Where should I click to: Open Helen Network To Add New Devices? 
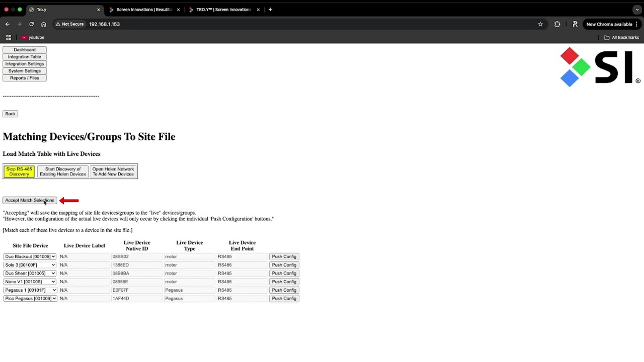tap(113, 171)
